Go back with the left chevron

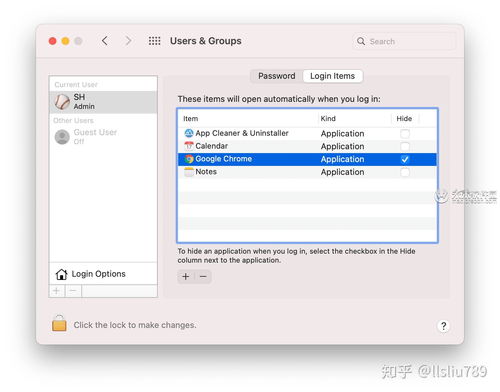pyautogui.click(x=105, y=41)
